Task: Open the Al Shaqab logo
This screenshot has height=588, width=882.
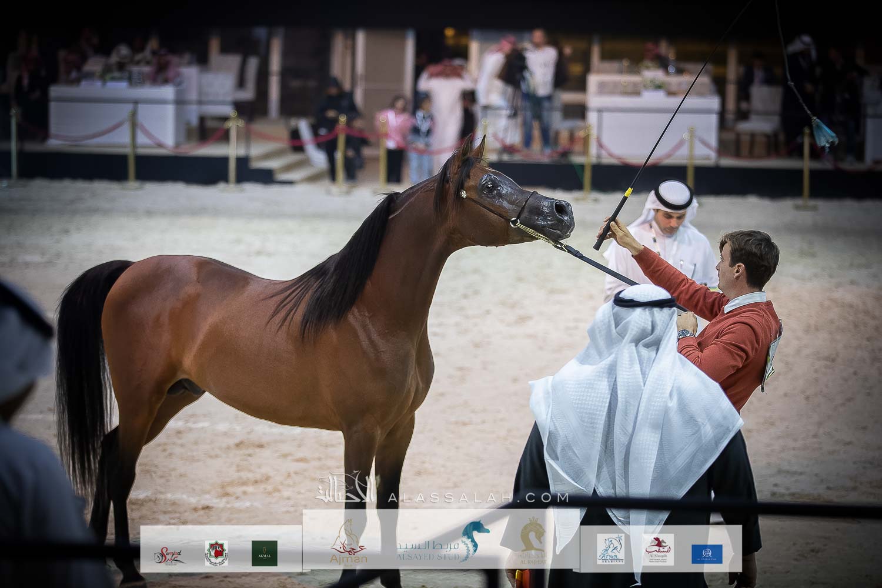Action: (659, 549)
